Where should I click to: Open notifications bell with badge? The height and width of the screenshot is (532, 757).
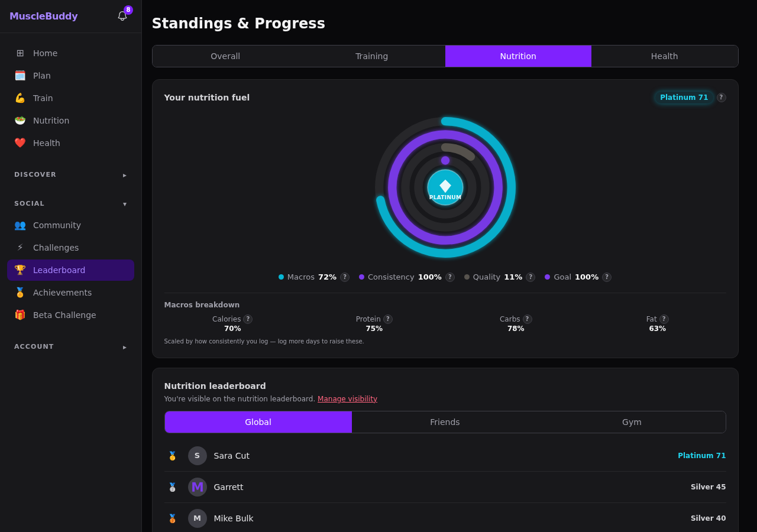pyautogui.click(x=122, y=16)
